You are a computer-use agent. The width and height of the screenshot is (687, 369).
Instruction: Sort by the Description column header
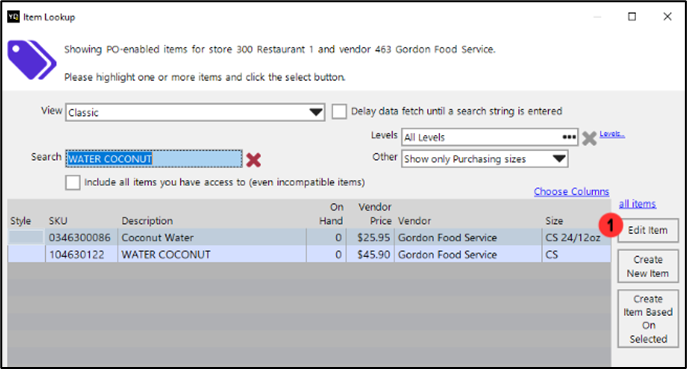(x=147, y=221)
